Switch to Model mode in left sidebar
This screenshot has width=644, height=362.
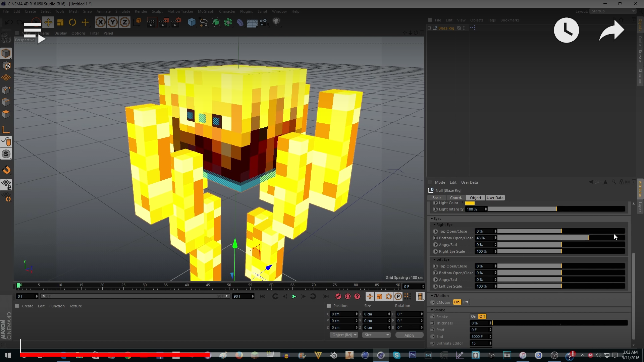click(6, 53)
